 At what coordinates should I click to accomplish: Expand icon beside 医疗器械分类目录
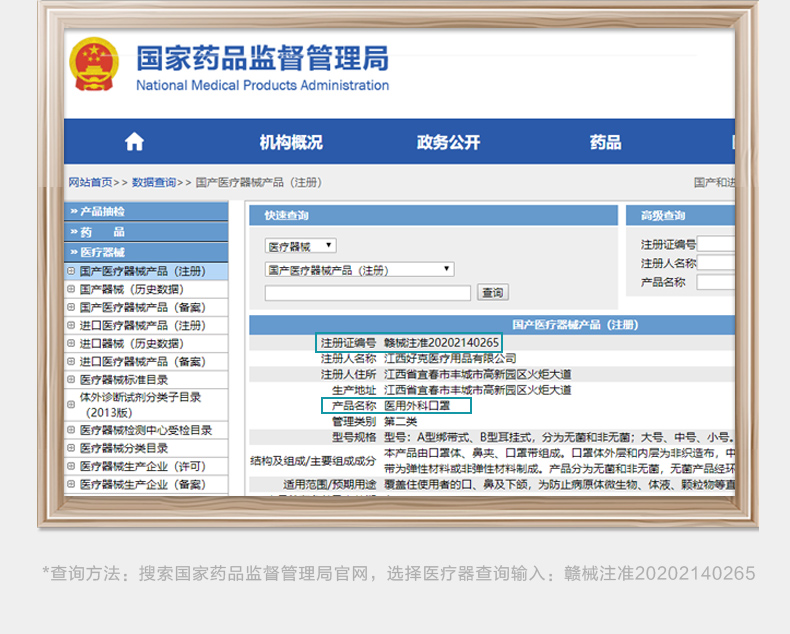(x=71, y=448)
